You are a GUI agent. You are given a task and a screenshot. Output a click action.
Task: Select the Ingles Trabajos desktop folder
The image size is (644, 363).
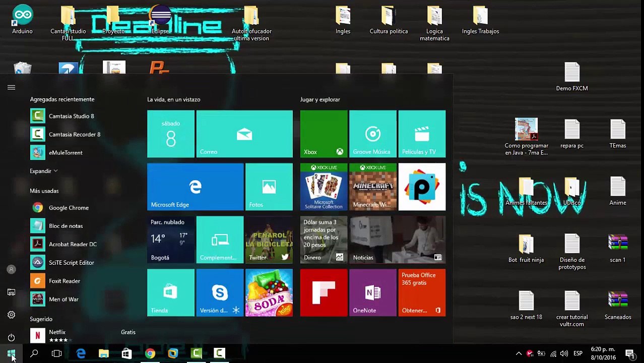tap(480, 21)
